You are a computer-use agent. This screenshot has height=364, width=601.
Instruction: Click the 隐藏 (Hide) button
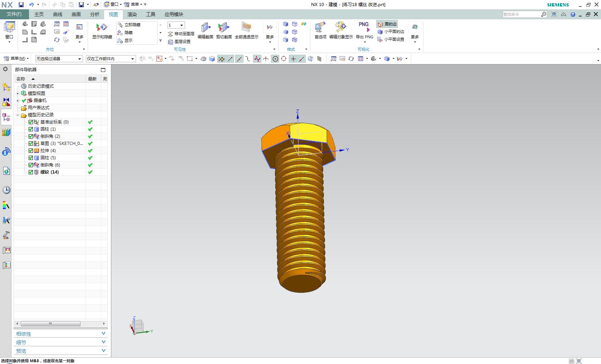(125, 33)
